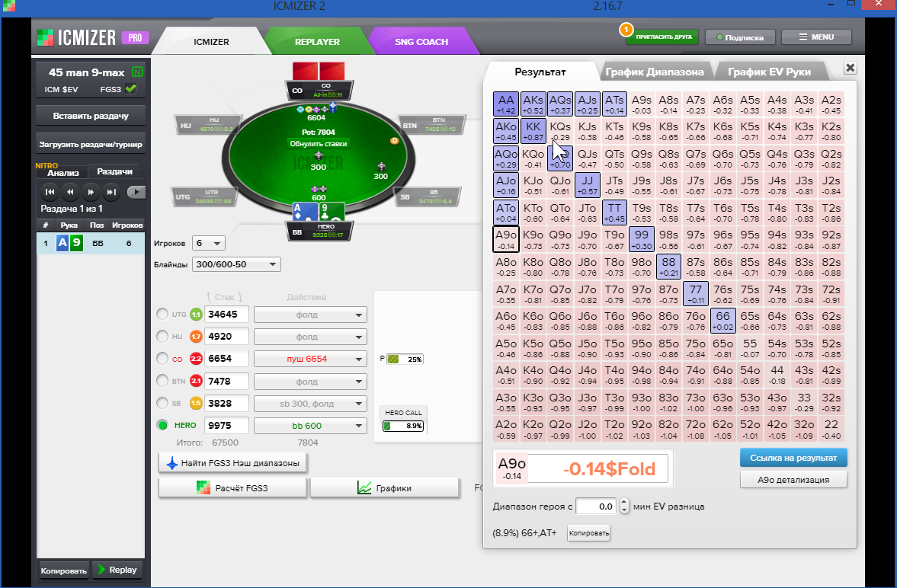Select the AA cell in the hand grid
This screenshot has height=588, width=897.
coord(506,104)
